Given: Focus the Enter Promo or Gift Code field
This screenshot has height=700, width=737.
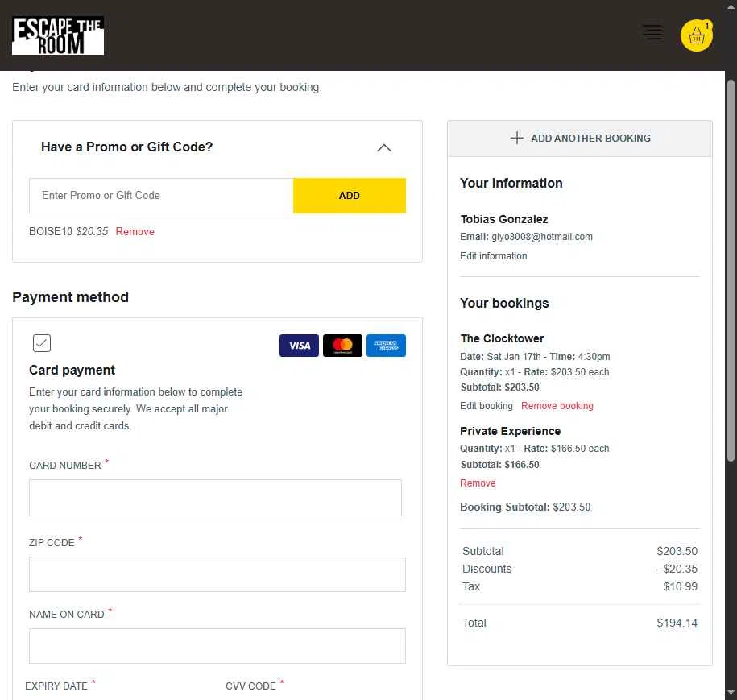Looking at the screenshot, I should (161, 196).
